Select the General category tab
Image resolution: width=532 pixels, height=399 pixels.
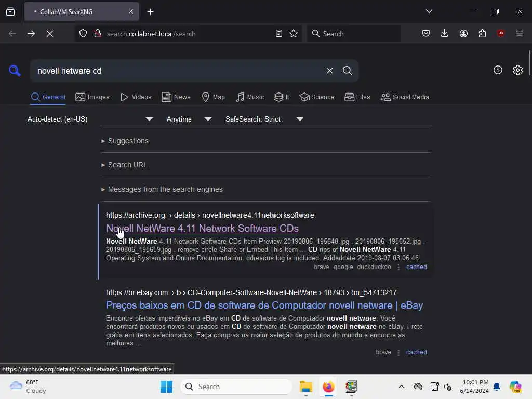(x=48, y=97)
